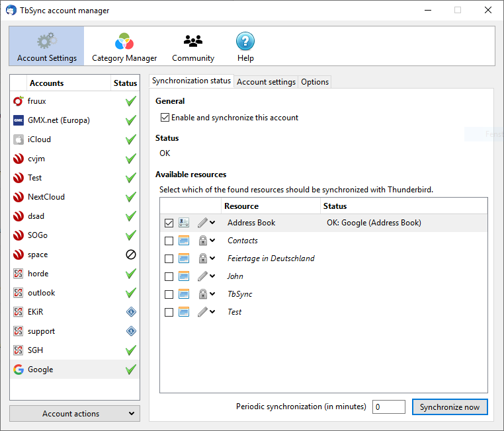Click the GMX.net (Europa) account icon
Screen dimensions: 504x431
coord(19,120)
